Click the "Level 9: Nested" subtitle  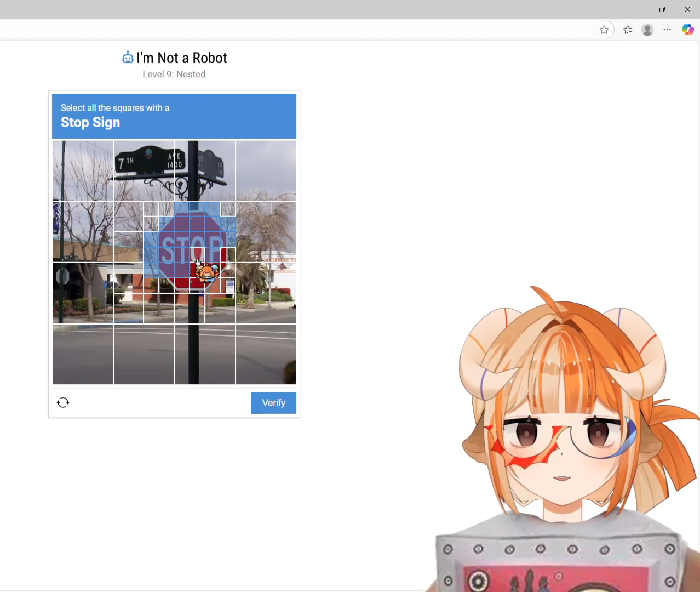pos(174,74)
